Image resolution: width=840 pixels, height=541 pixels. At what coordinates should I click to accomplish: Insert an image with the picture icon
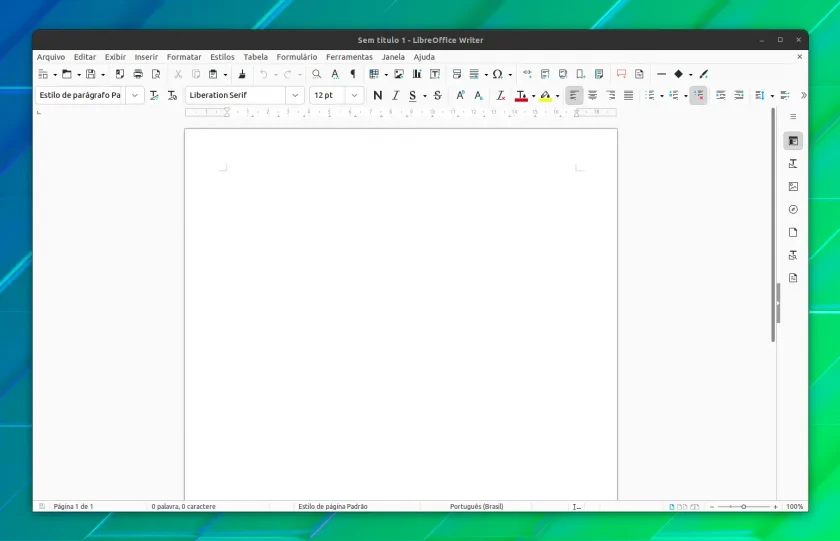399,74
